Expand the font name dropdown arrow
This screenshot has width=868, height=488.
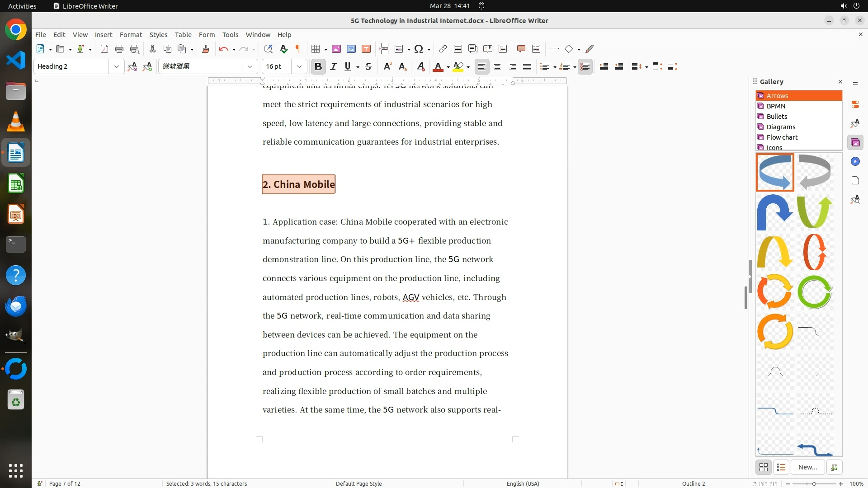click(x=250, y=66)
